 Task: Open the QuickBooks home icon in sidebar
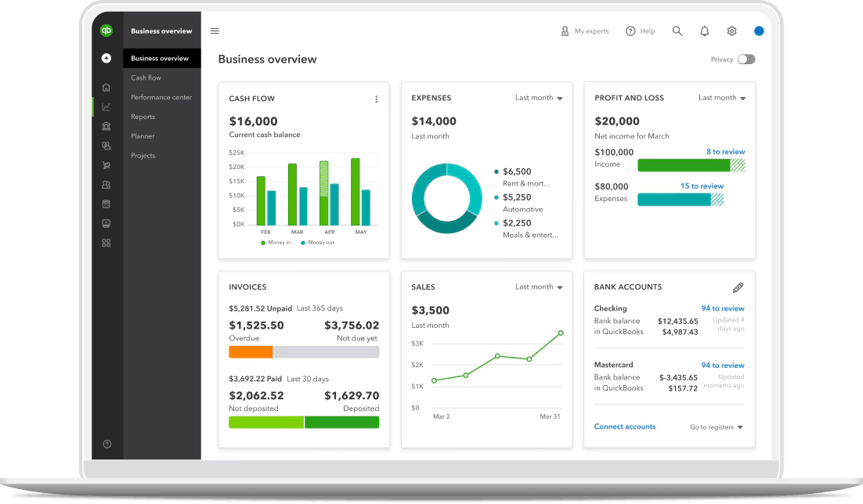pyautogui.click(x=106, y=88)
